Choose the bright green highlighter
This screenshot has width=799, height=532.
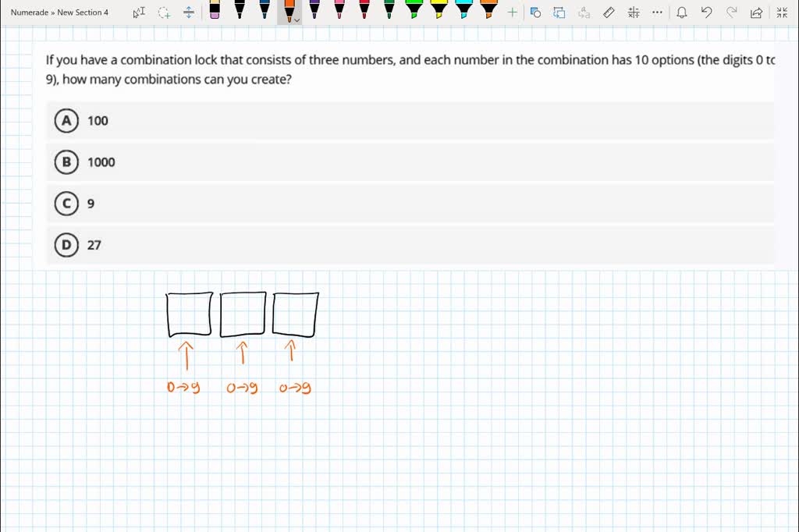pyautogui.click(x=414, y=9)
